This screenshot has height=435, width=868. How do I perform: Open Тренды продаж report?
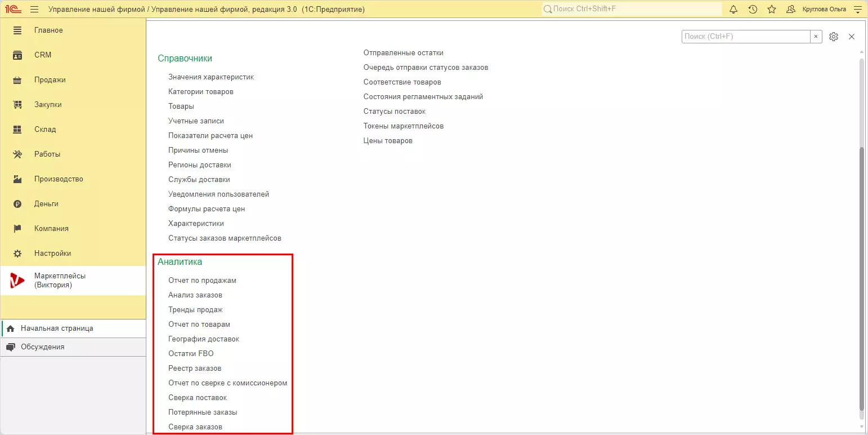(195, 310)
